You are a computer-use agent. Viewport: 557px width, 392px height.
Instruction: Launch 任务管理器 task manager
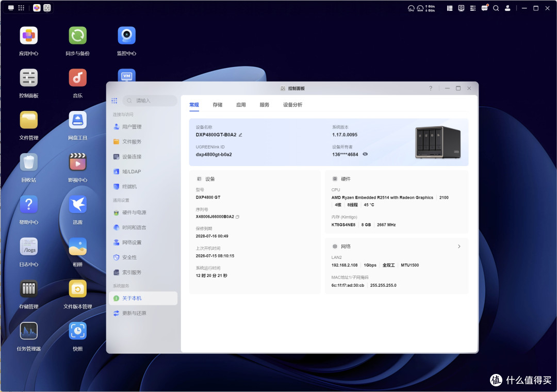[x=29, y=331]
